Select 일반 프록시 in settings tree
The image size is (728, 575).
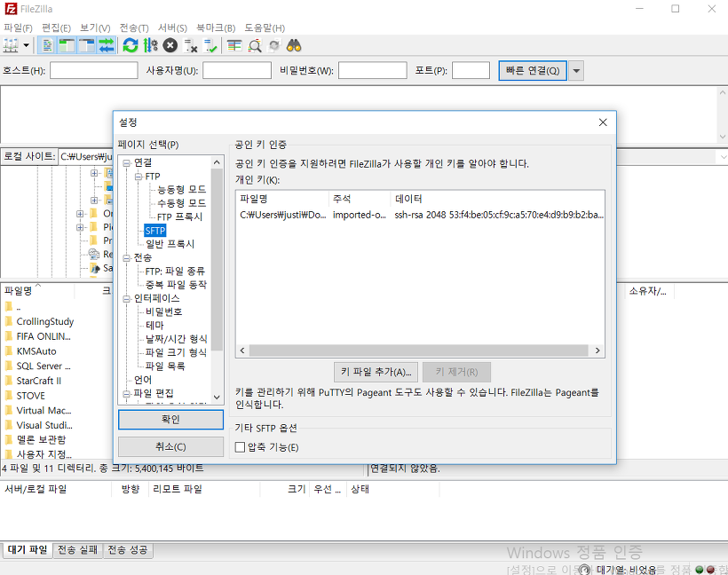pyautogui.click(x=170, y=244)
